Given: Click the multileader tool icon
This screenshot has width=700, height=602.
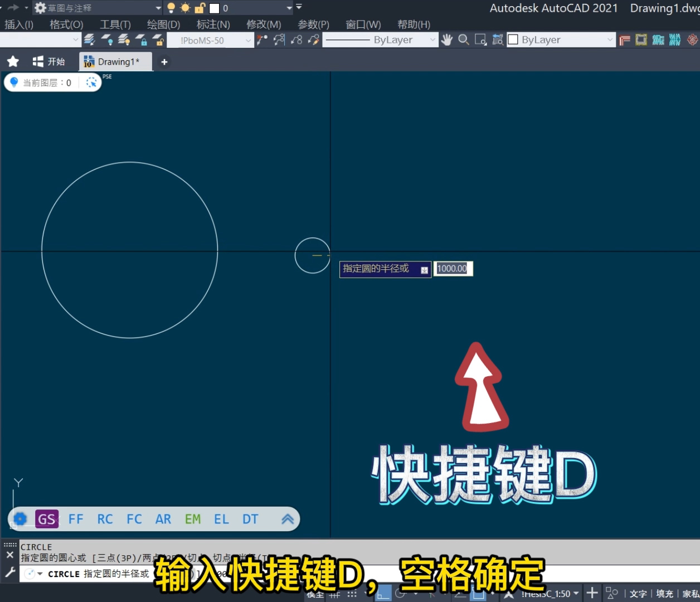Looking at the screenshot, I should (x=262, y=40).
